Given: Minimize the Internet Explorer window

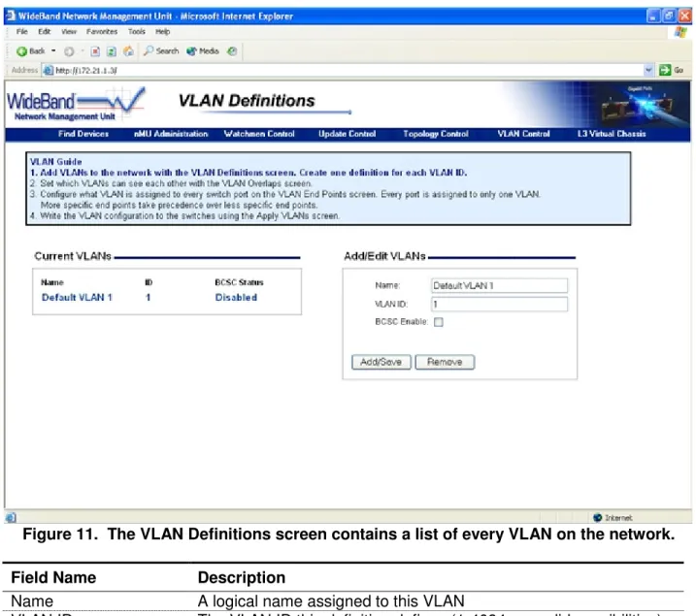Looking at the screenshot, I should tap(653, 16).
